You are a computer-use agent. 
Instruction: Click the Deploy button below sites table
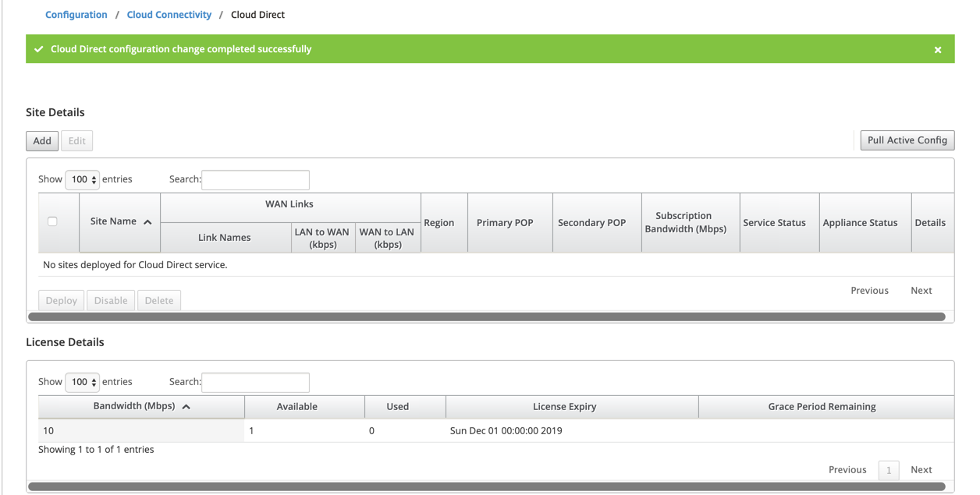[62, 301]
